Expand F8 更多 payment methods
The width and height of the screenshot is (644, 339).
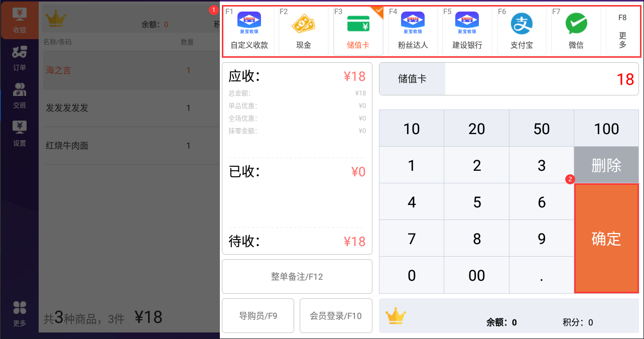[622, 31]
